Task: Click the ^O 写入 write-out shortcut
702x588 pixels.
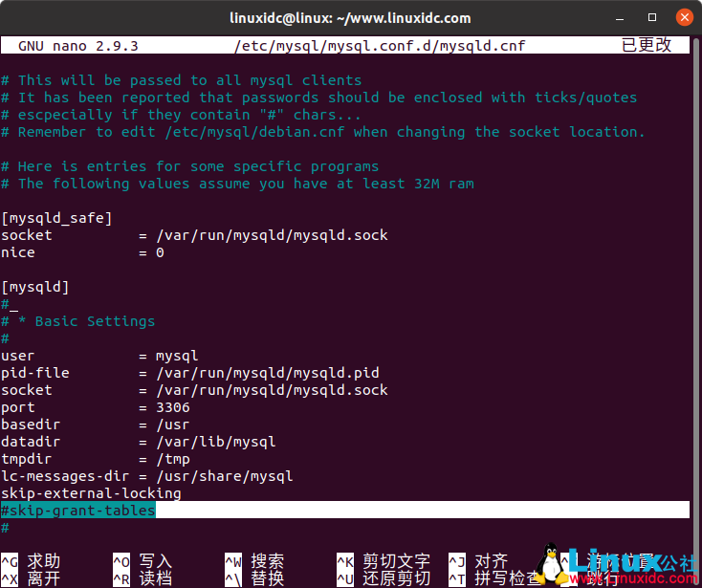Action: click(x=143, y=561)
